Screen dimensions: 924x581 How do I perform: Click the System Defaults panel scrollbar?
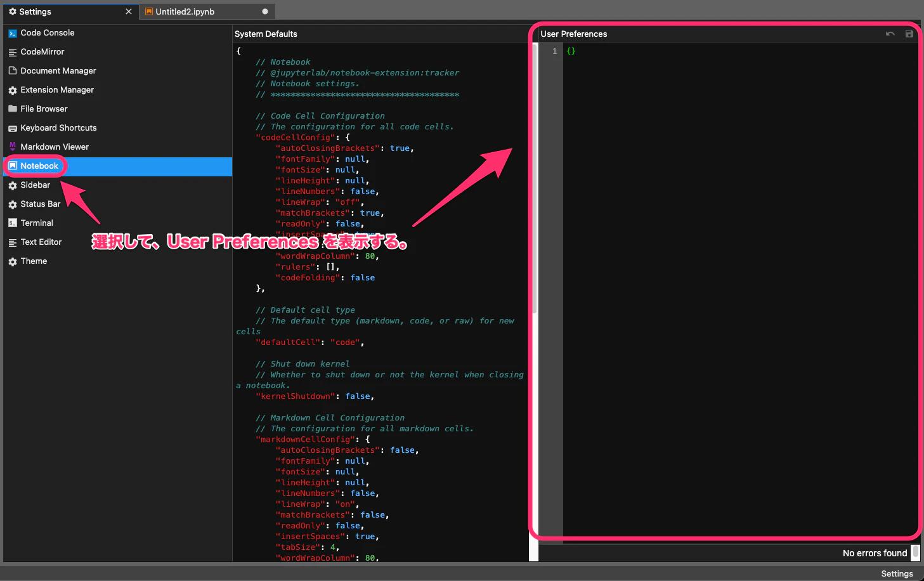[x=535, y=178]
